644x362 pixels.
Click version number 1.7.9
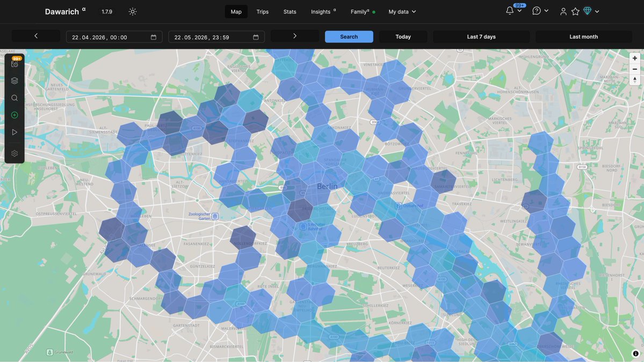click(107, 11)
